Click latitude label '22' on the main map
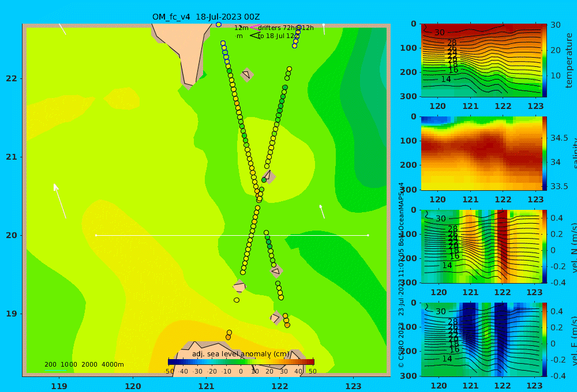The image size is (577, 392). pyautogui.click(x=12, y=78)
